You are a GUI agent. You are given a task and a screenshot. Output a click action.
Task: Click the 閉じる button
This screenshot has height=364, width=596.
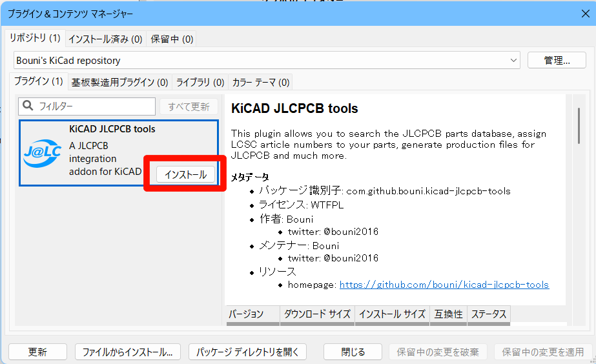(x=353, y=352)
